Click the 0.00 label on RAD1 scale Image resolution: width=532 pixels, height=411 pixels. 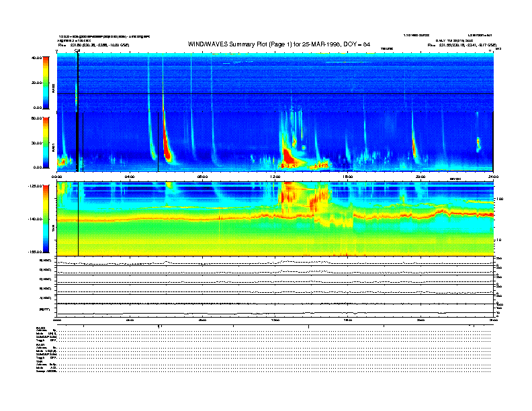click(38, 167)
